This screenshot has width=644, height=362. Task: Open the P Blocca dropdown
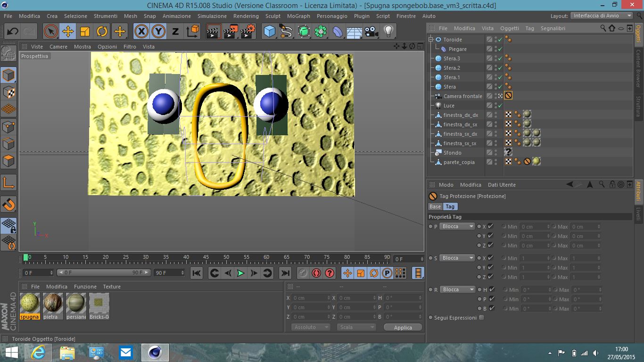click(457, 226)
